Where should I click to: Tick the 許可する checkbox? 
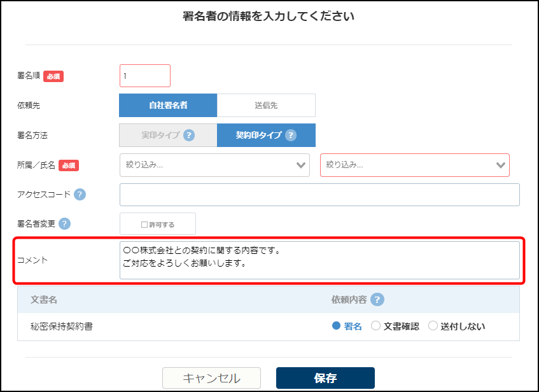(x=144, y=225)
